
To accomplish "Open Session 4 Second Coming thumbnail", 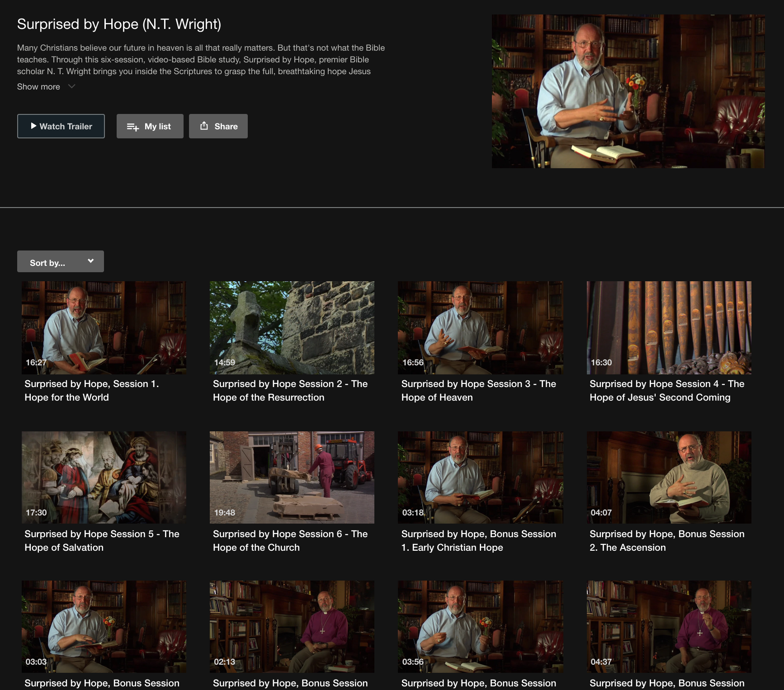I will coord(669,328).
